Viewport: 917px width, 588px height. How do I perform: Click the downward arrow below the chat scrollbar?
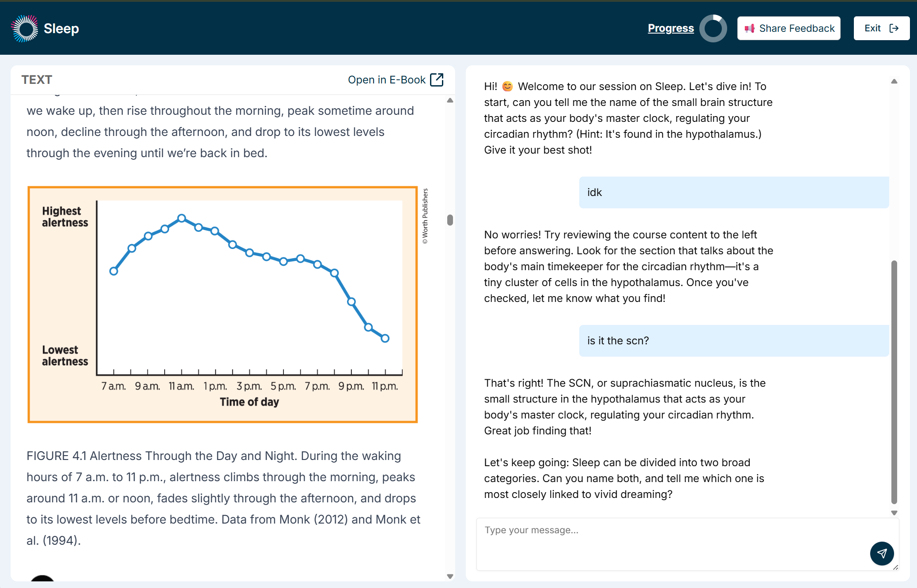pyautogui.click(x=894, y=513)
